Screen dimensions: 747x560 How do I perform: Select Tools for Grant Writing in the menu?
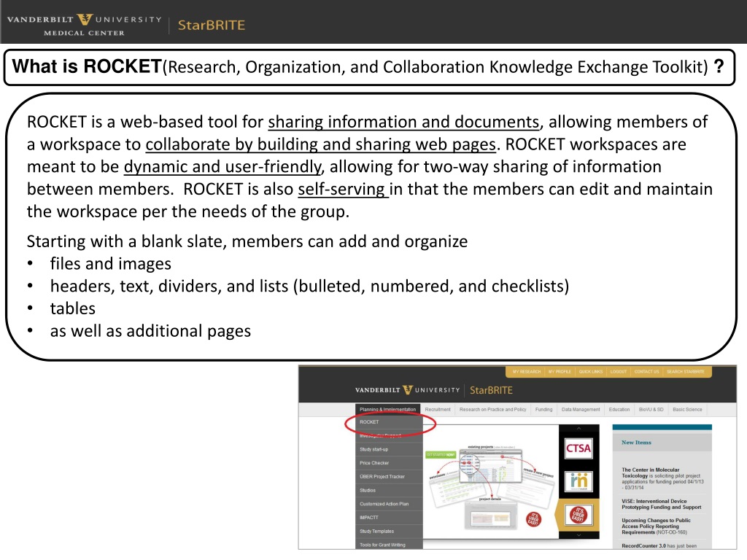point(389,544)
